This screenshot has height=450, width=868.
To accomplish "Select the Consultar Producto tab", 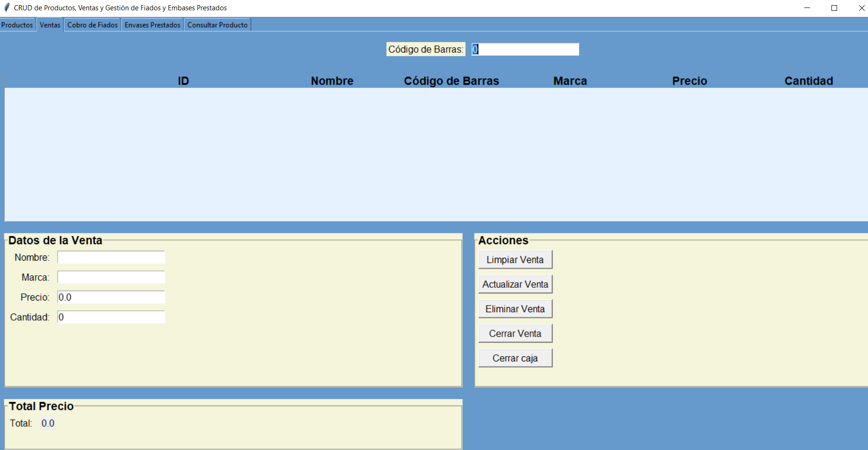I will click(x=217, y=25).
